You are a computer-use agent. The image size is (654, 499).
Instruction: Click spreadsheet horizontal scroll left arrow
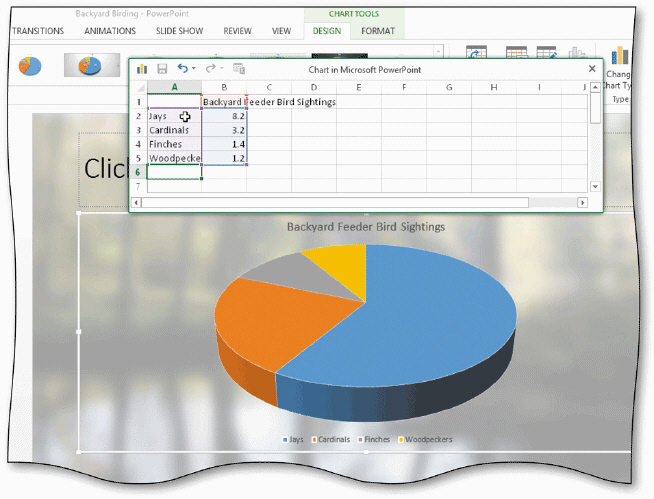point(136,203)
